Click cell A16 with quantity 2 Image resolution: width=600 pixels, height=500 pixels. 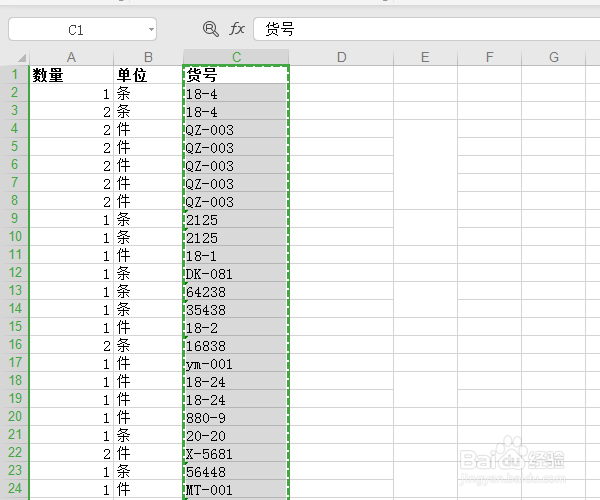click(x=72, y=345)
